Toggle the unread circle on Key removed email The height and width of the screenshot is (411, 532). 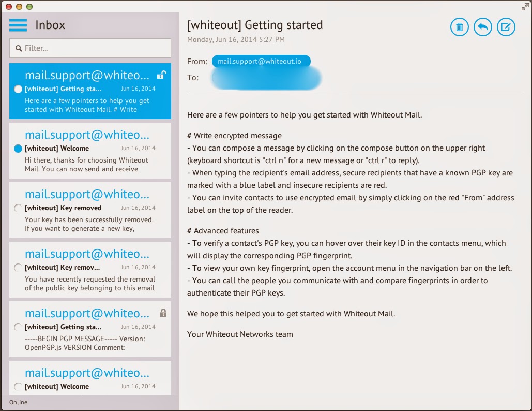(18, 208)
